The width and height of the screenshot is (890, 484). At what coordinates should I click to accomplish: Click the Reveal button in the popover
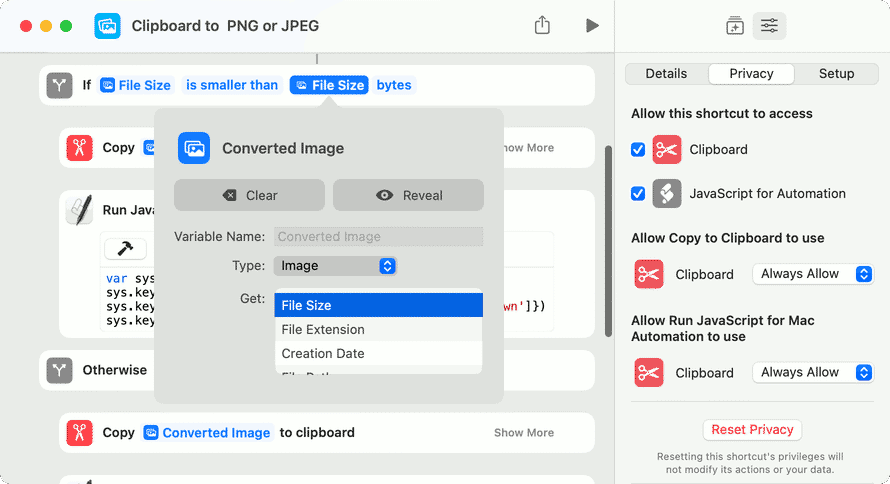(x=408, y=195)
